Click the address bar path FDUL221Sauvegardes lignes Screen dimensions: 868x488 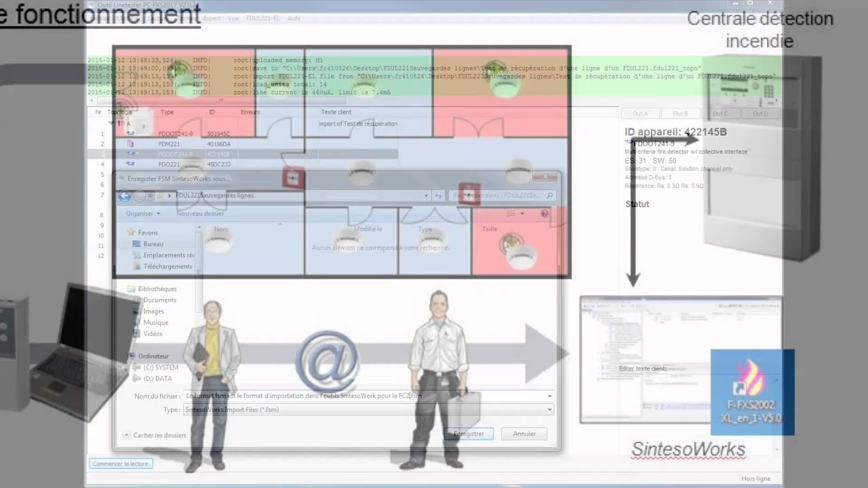(214, 195)
